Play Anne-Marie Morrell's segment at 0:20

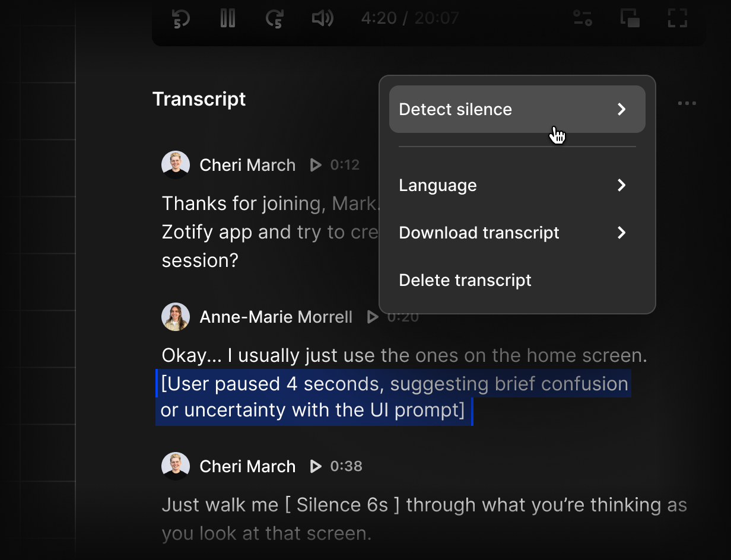373,317
